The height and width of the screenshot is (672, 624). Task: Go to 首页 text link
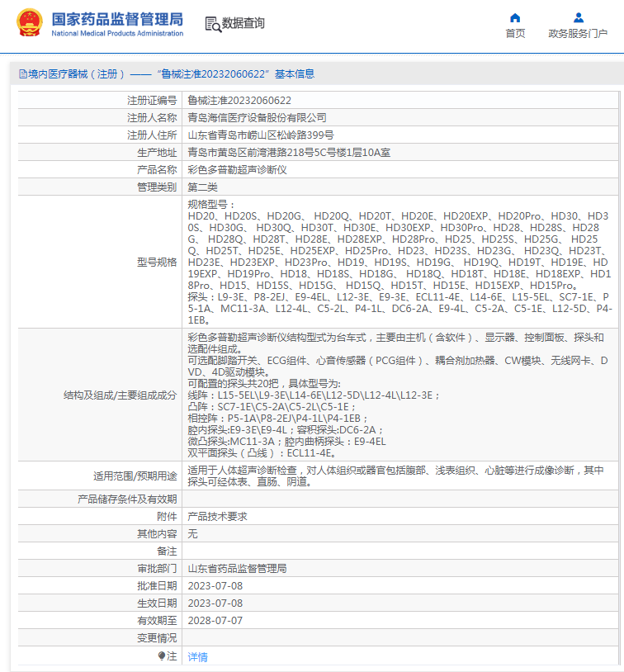click(x=515, y=33)
